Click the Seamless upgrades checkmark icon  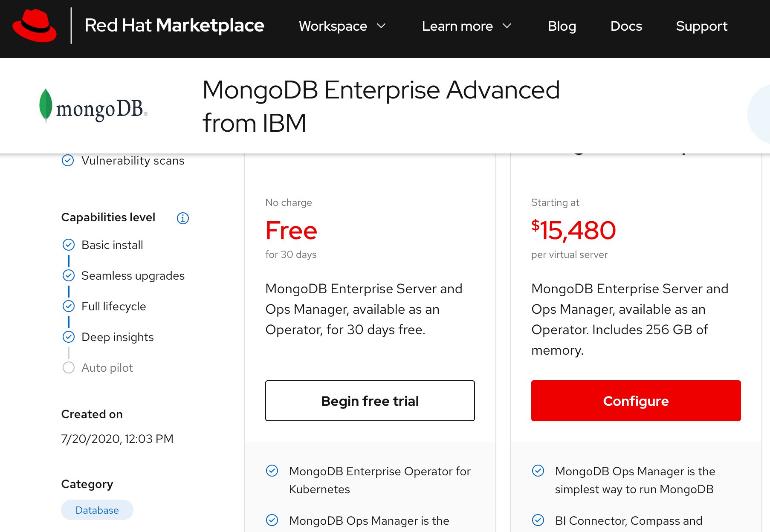(69, 275)
